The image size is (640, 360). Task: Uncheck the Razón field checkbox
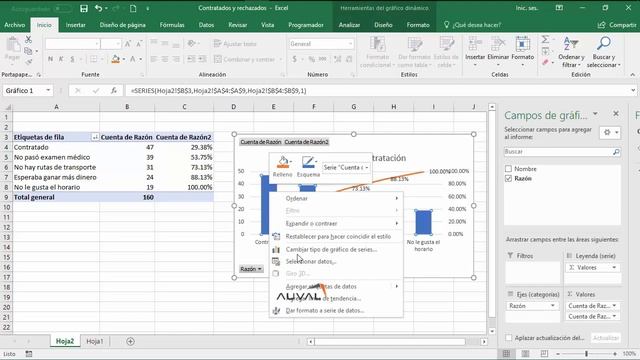click(508, 178)
